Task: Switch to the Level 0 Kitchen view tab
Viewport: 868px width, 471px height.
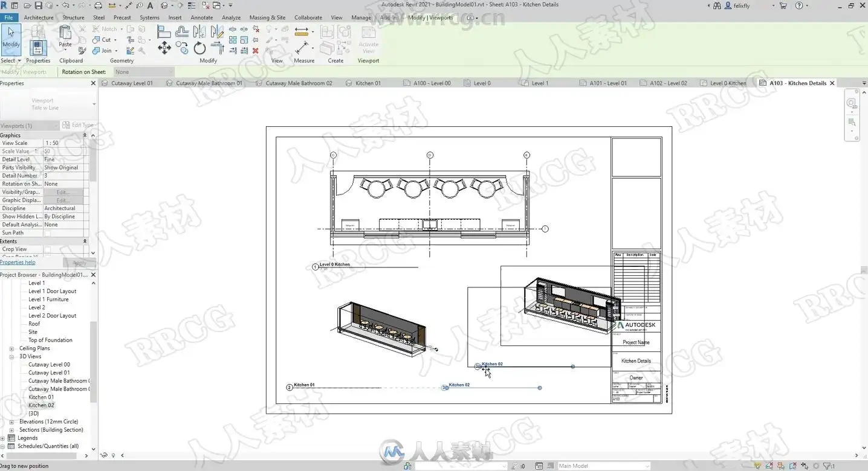Action: tap(728, 83)
